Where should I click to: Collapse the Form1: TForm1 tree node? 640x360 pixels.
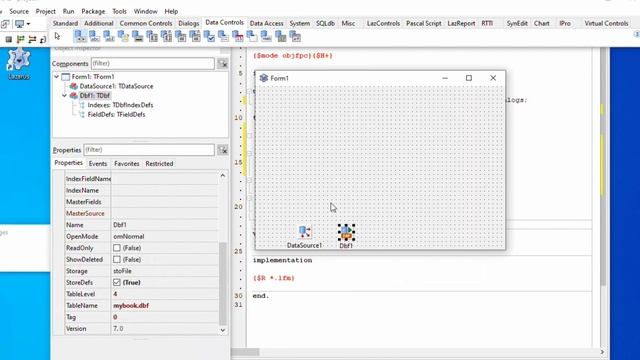56,77
